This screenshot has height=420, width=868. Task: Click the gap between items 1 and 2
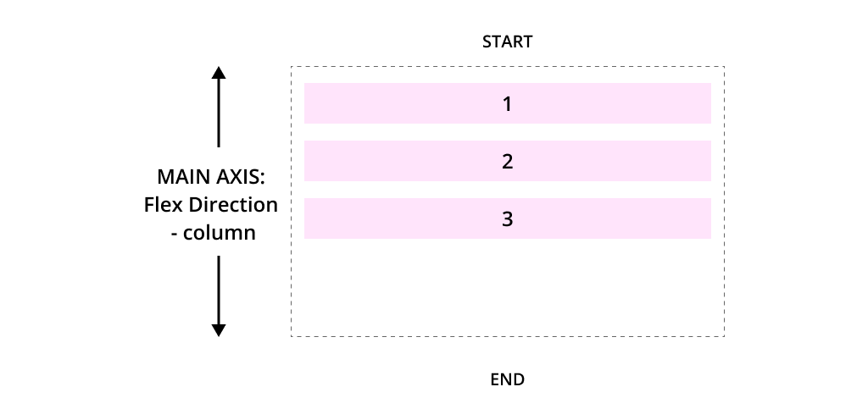pos(508,132)
